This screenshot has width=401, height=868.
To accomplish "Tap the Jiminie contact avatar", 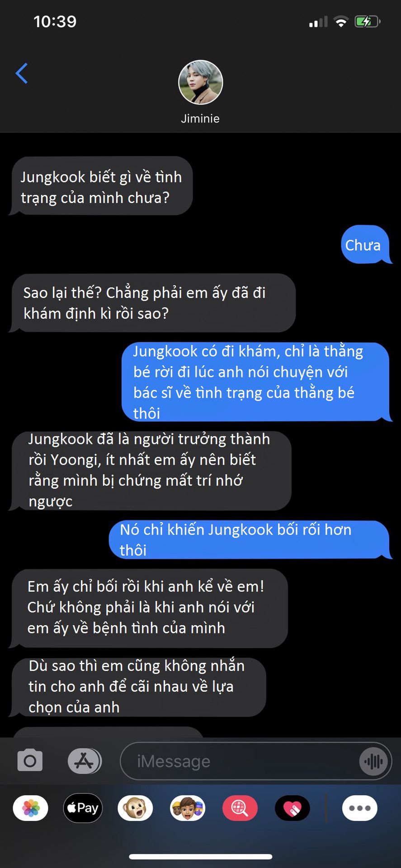I will tap(201, 82).
